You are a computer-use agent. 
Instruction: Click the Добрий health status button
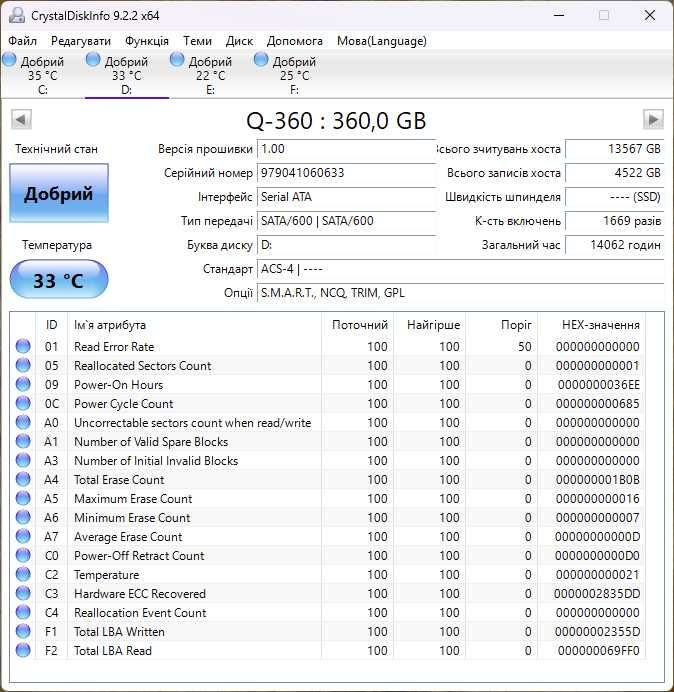(59, 193)
